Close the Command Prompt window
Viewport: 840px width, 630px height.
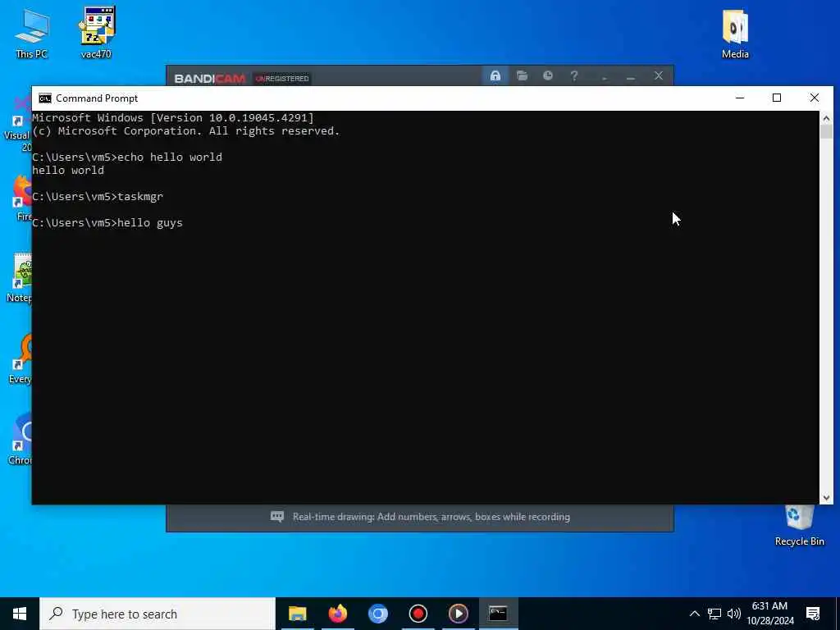point(815,98)
